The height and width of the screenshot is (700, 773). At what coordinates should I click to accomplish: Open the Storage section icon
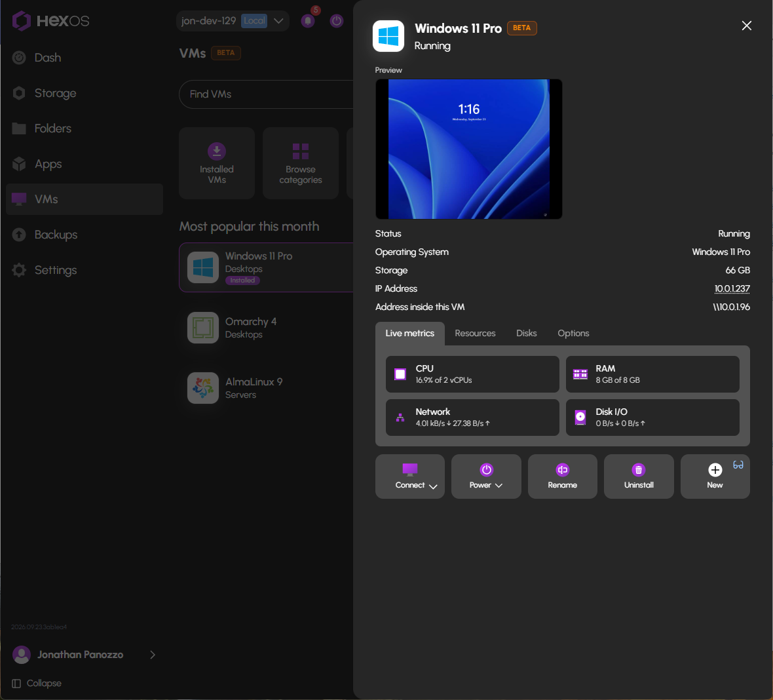[19, 93]
